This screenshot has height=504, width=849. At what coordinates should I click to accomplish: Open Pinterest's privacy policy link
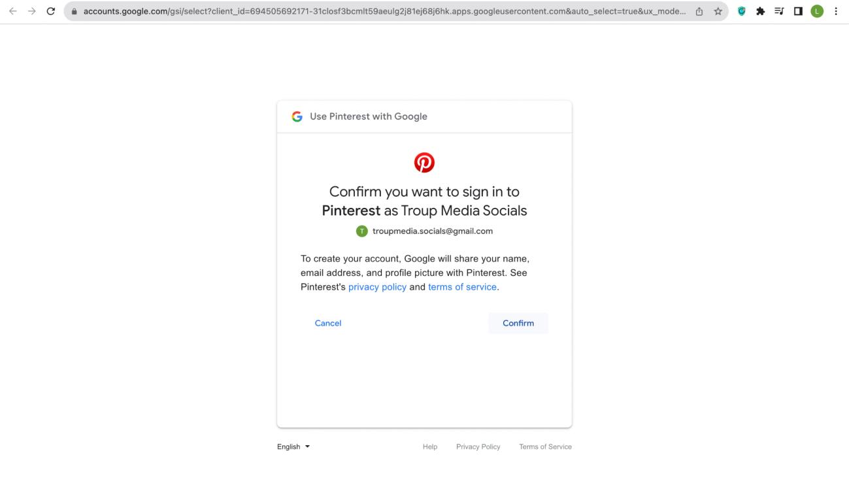377,287
